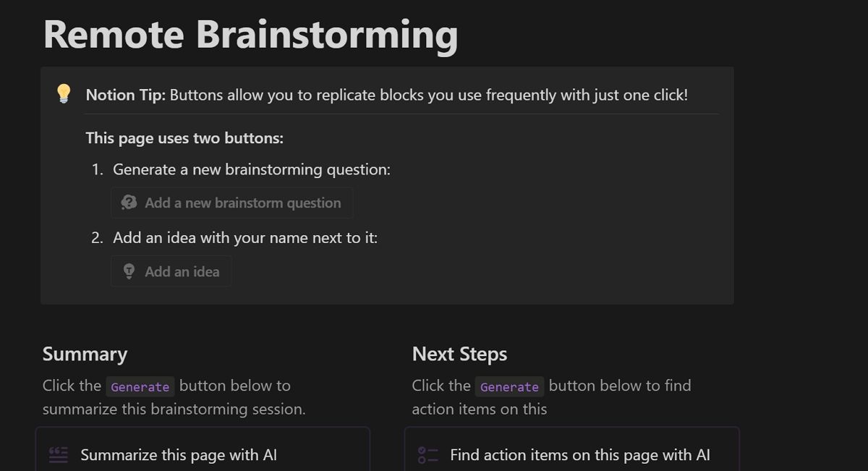The width and height of the screenshot is (868, 471).
Task: Select the Generate a new brainstorming question list item
Action: point(252,169)
